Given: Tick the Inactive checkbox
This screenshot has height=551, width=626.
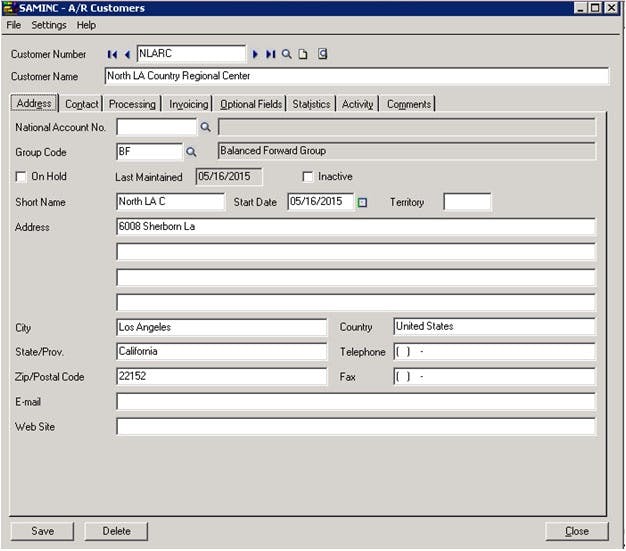Looking at the screenshot, I should tap(307, 176).
